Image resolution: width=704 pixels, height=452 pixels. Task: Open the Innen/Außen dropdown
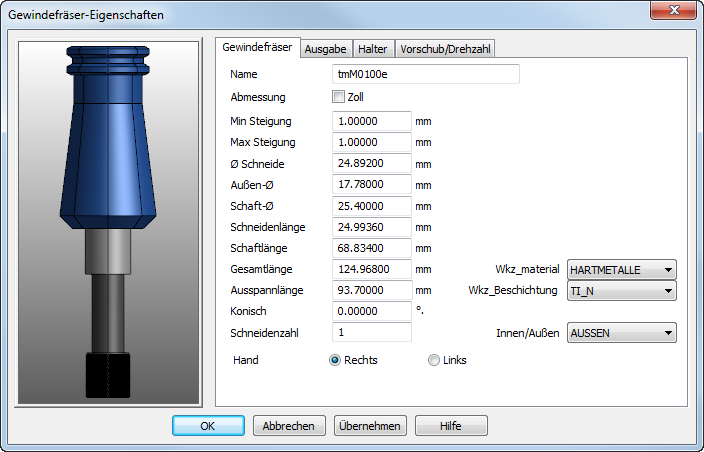point(621,333)
